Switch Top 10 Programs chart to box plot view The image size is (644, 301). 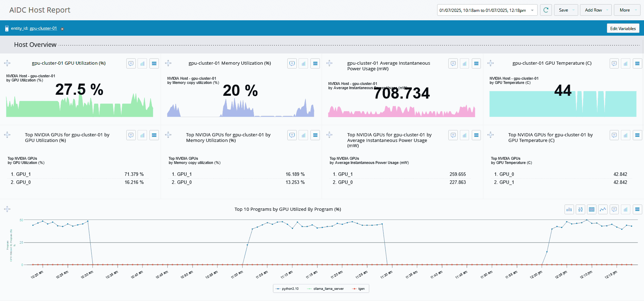[x=581, y=209]
